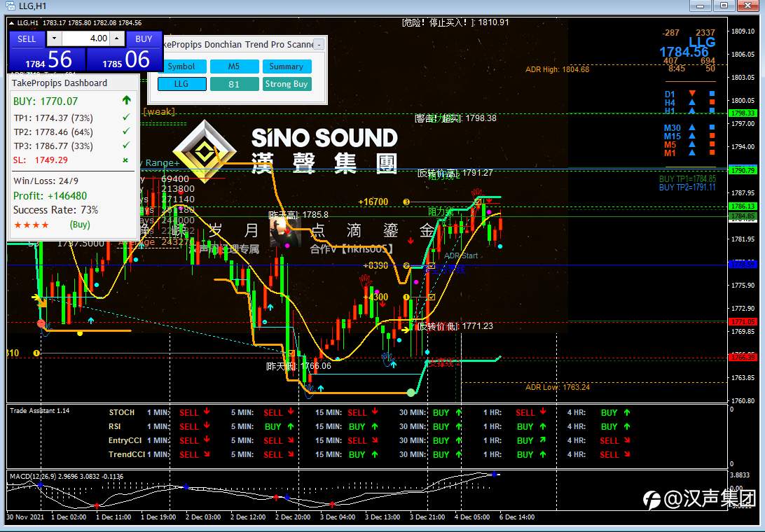Collapse one-click panel via triangle beside LLG,H1
Screen dimensions: 765x532
point(12,23)
